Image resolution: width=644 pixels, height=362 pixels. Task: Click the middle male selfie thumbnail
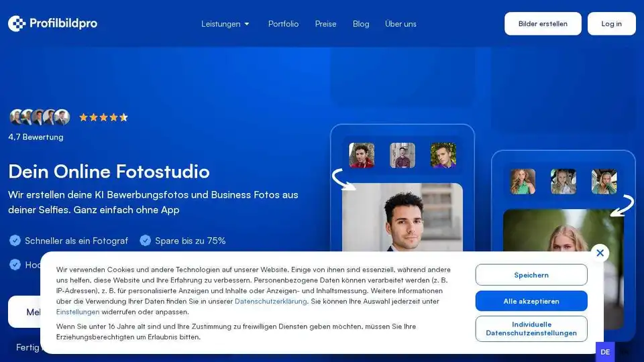click(402, 155)
